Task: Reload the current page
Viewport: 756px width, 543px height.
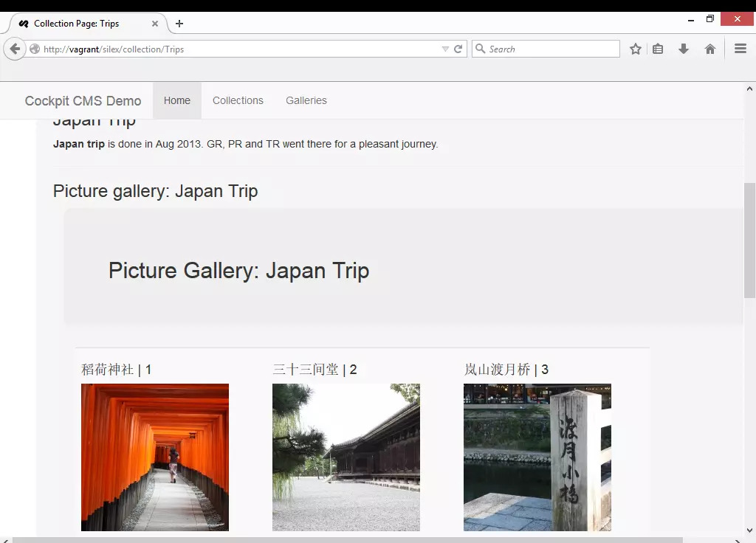Action: [x=458, y=49]
